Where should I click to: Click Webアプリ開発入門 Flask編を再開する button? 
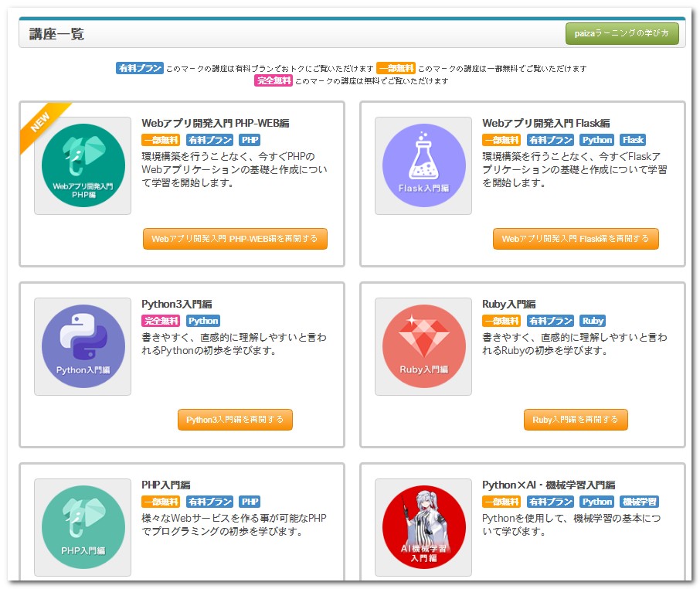[x=576, y=239]
